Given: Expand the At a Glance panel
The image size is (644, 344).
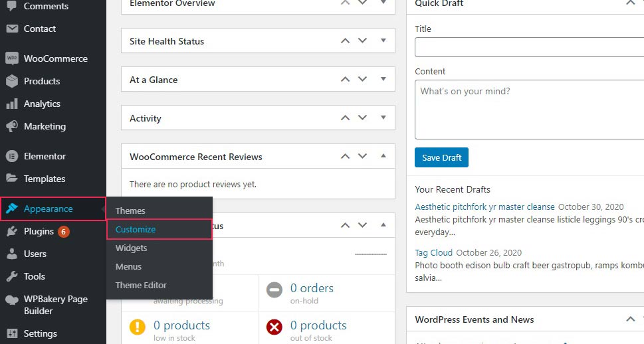Looking at the screenshot, I should pos(383,79).
